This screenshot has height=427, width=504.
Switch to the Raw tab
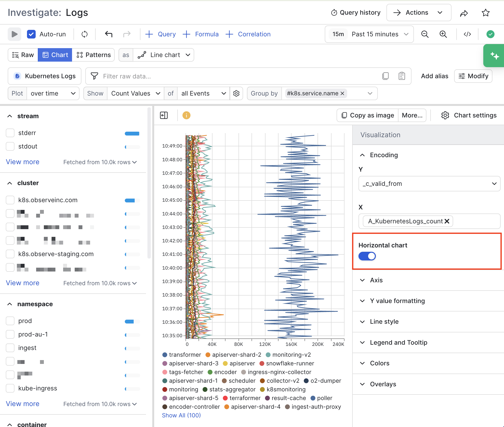click(x=23, y=55)
